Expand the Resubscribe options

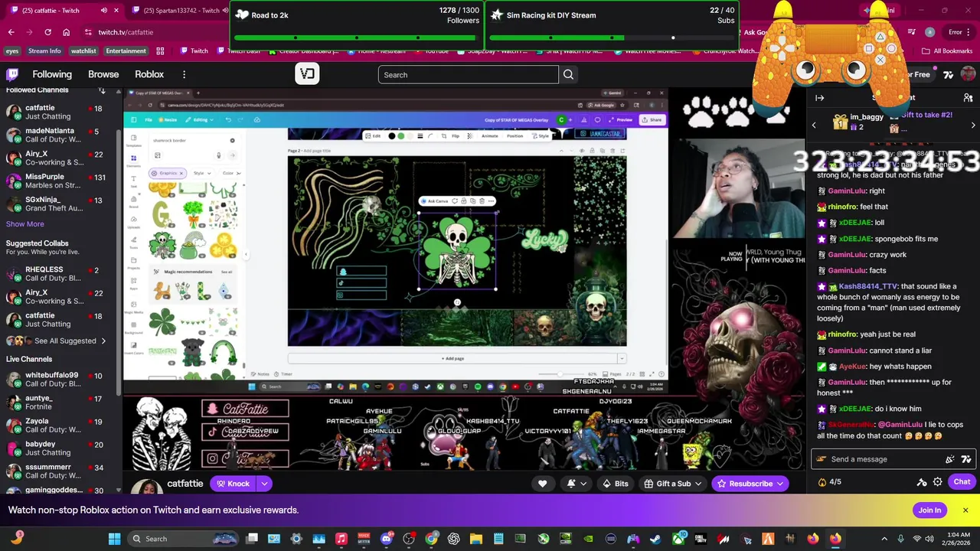[780, 484]
